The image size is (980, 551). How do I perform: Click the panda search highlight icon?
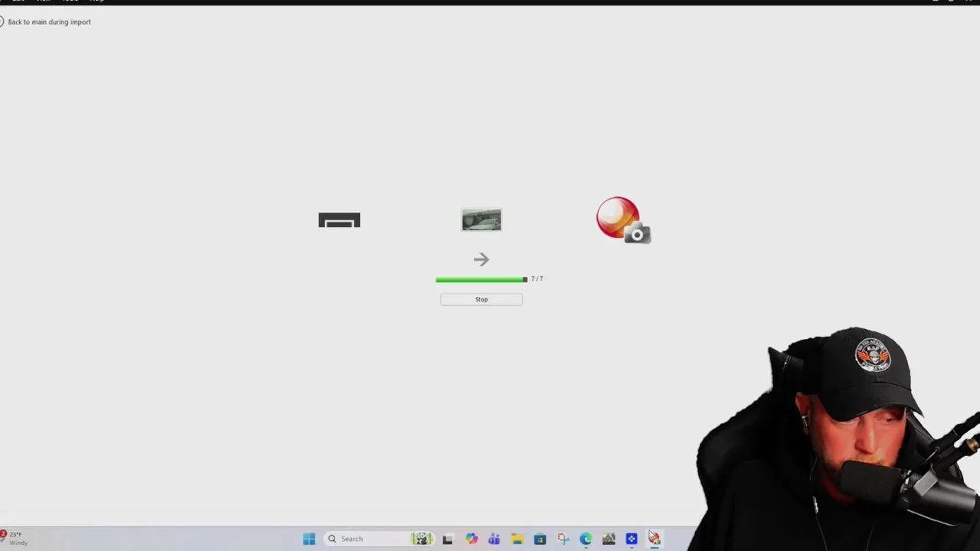pos(422,539)
